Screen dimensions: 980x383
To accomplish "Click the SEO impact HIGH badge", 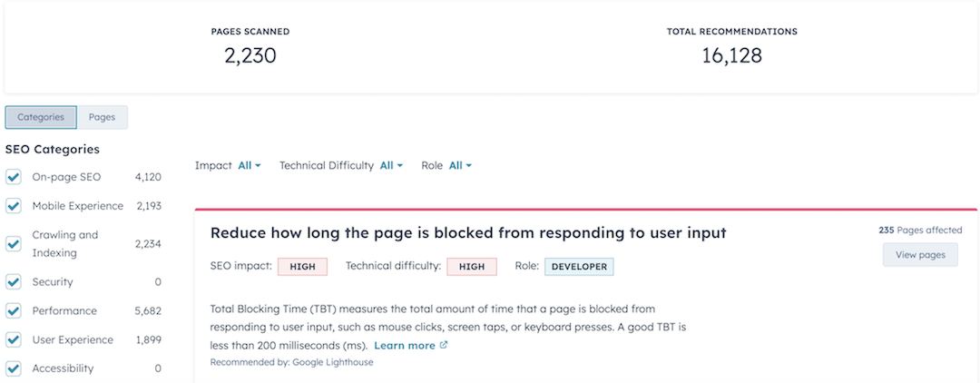I will coord(302,267).
